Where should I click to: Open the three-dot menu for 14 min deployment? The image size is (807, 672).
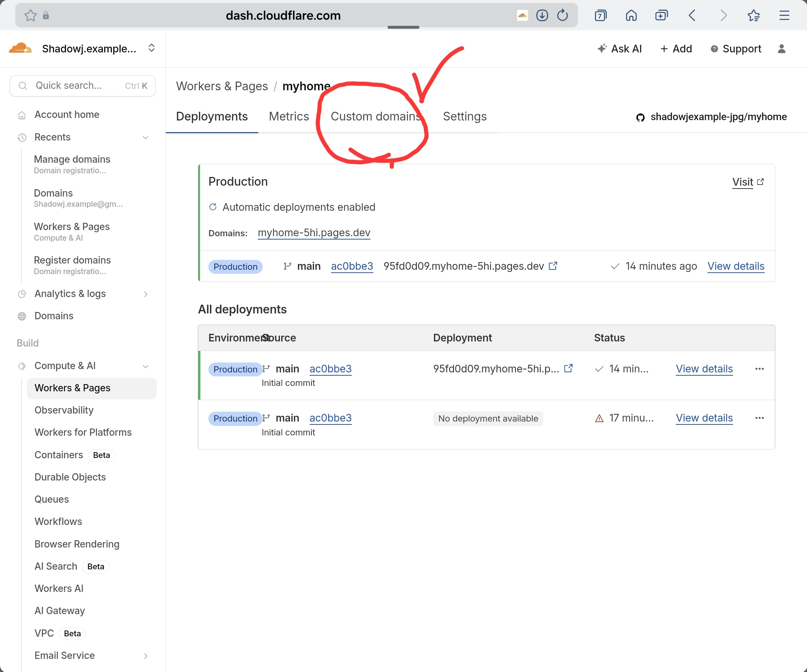click(759, 369)
